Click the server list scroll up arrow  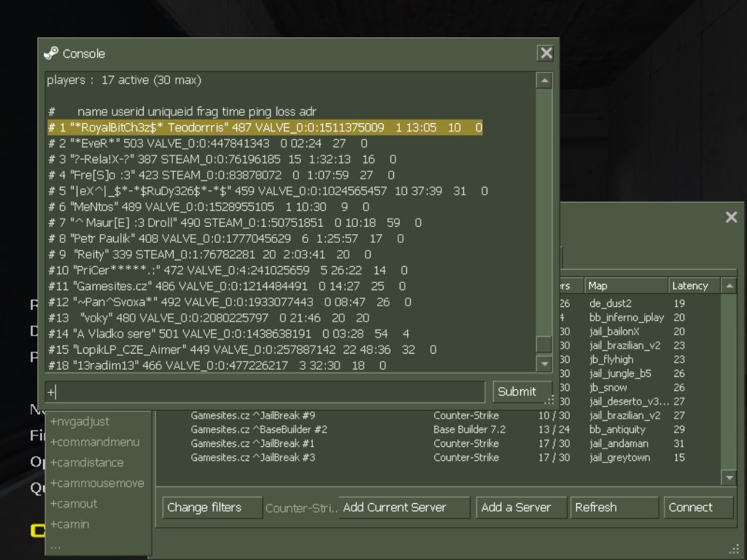pyautogui.click(x=729, y=286)
